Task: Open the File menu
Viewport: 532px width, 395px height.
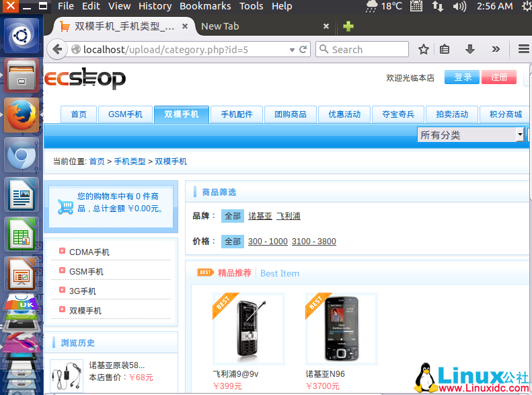Action: tap(66, 6)
